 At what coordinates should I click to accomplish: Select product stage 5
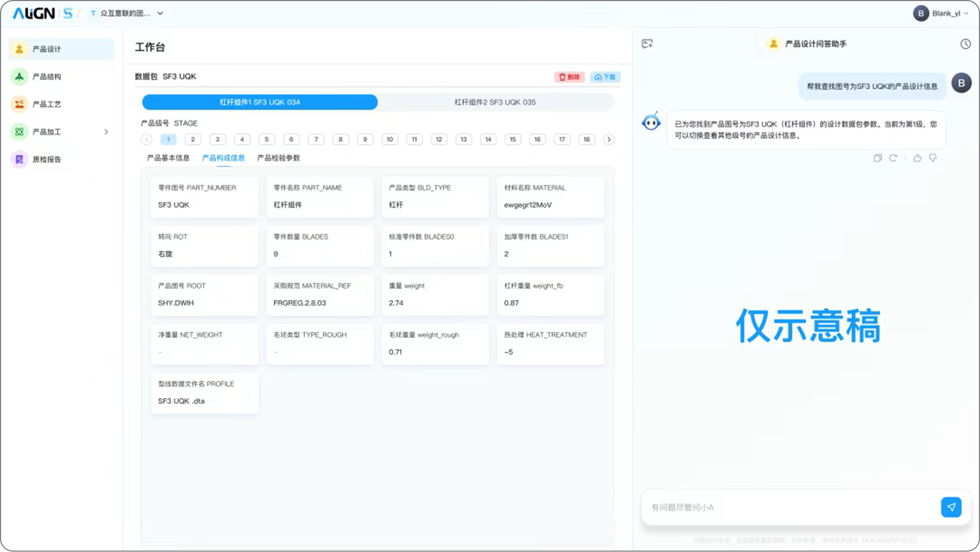coord(267,139)
